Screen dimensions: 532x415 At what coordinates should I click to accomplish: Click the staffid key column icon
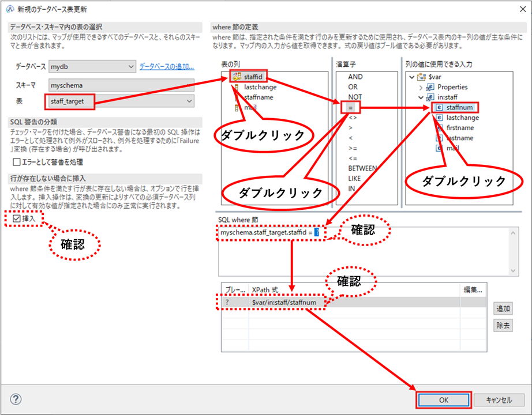[x=237, y=77]
